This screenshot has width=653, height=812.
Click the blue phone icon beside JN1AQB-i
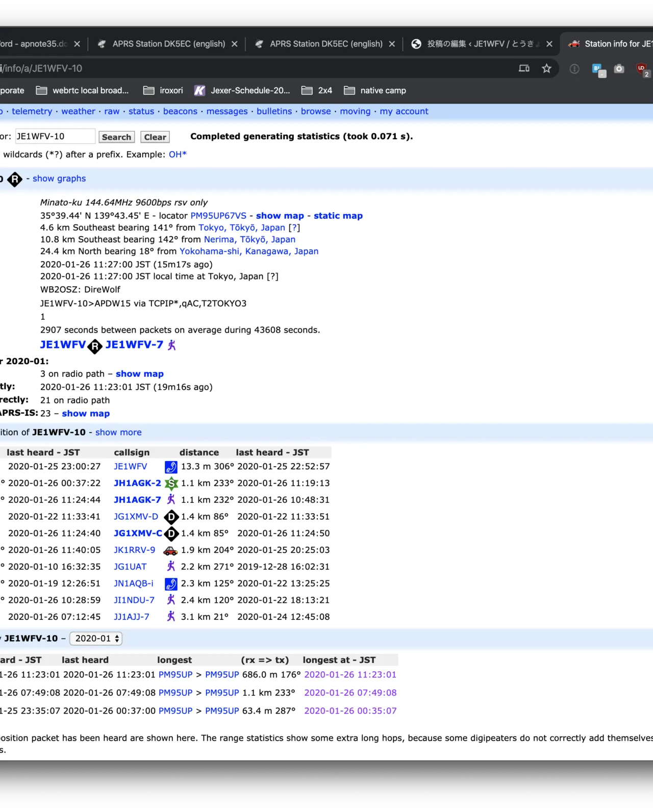[171, 583]
